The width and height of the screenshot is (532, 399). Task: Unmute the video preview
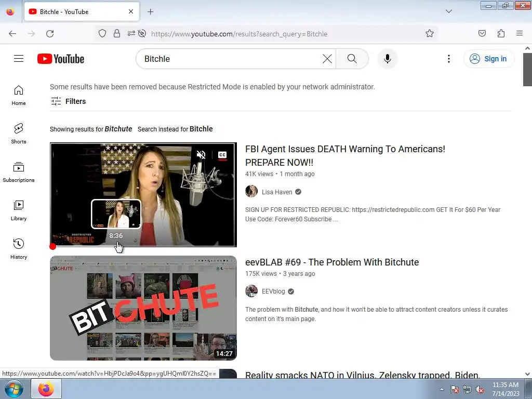coord(201,155)
